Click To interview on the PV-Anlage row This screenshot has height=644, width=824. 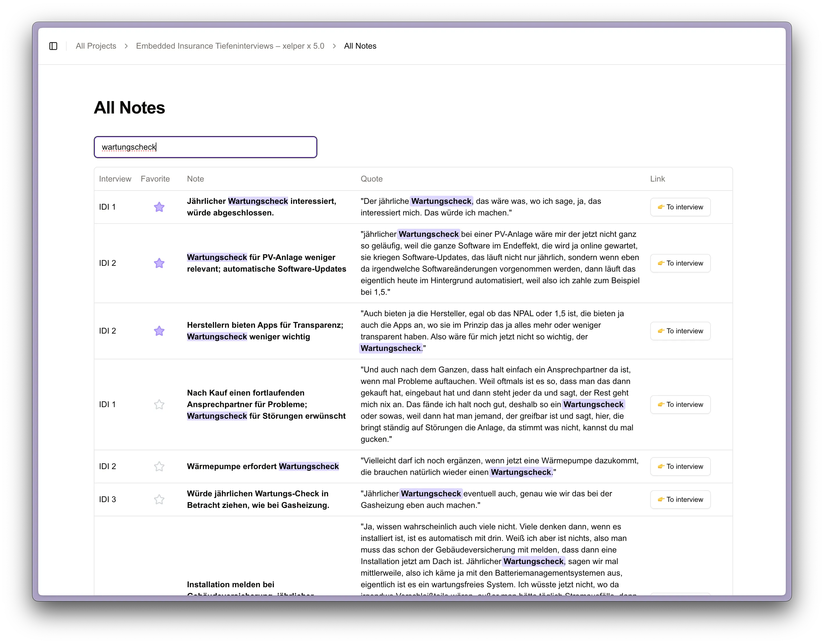(x=680, y=263)
